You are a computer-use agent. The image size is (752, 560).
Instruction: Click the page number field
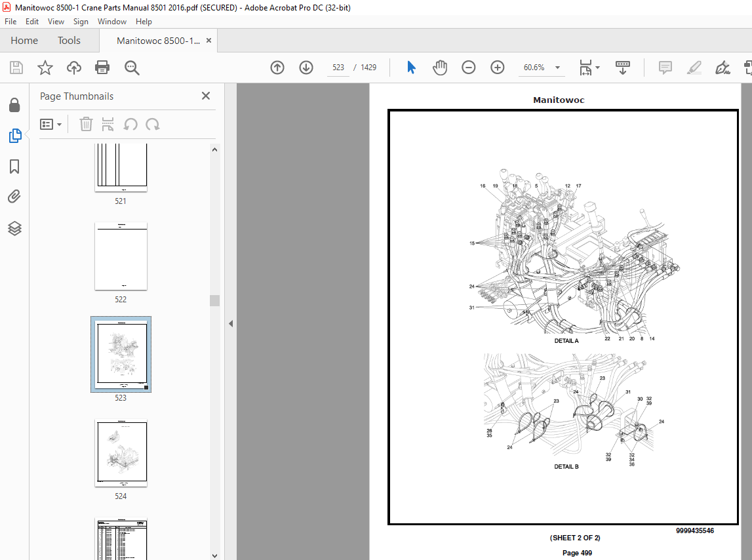coord(338,68)
